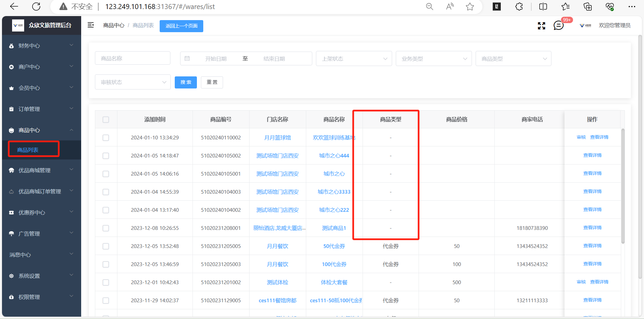The image size is (644, 319).
Task: Click the browser zoom magnifier icon
Action: [429, 7]
